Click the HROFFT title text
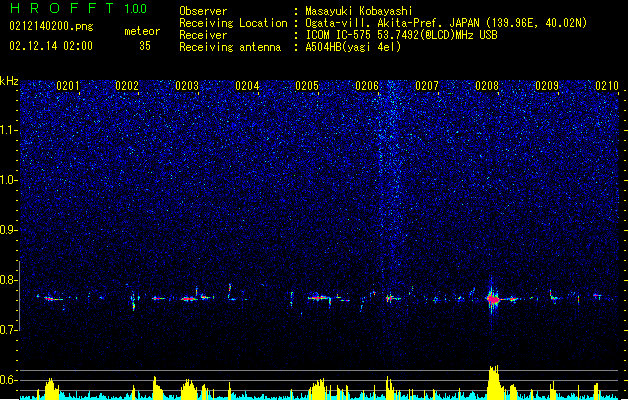The height and width of the screenshot is (400, 629). point(62,8)
